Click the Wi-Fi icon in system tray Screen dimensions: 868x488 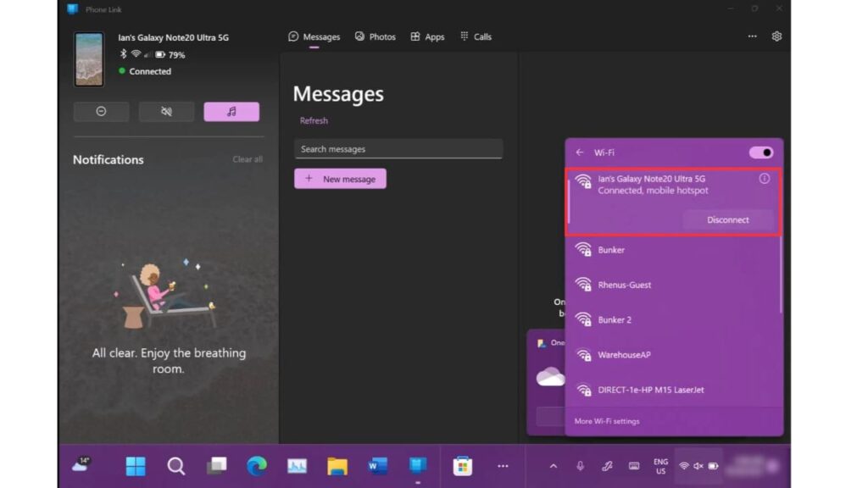coord(684,467)
